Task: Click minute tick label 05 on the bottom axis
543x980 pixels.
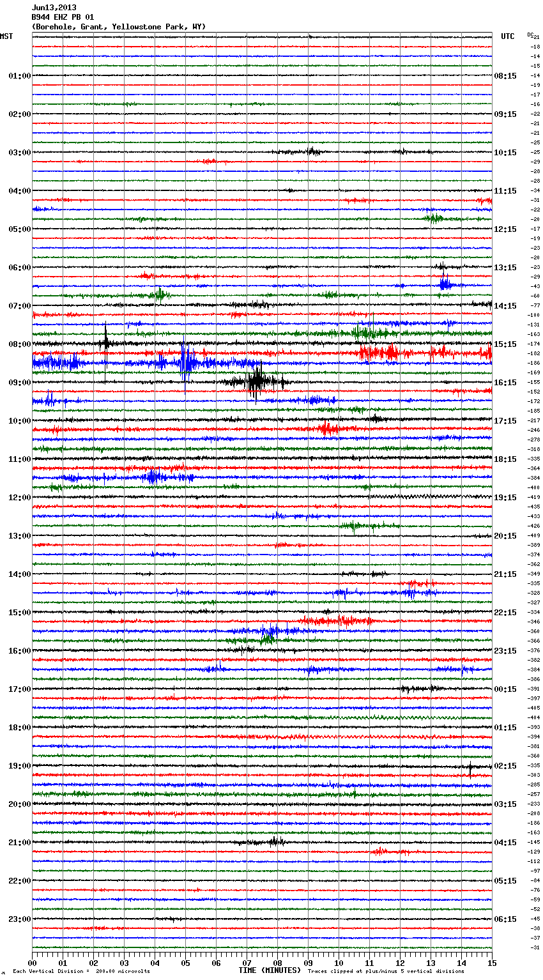Action: click(186, 963)
